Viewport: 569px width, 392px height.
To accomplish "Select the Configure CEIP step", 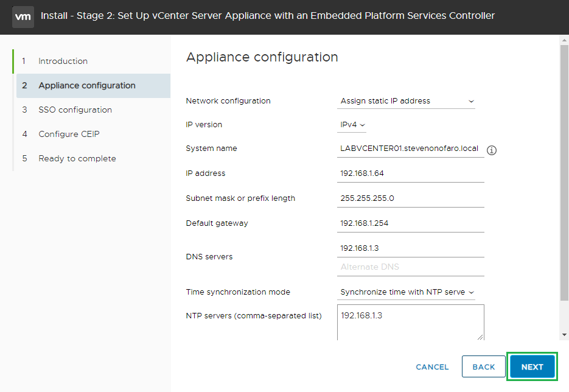I will tap(68, 134).
